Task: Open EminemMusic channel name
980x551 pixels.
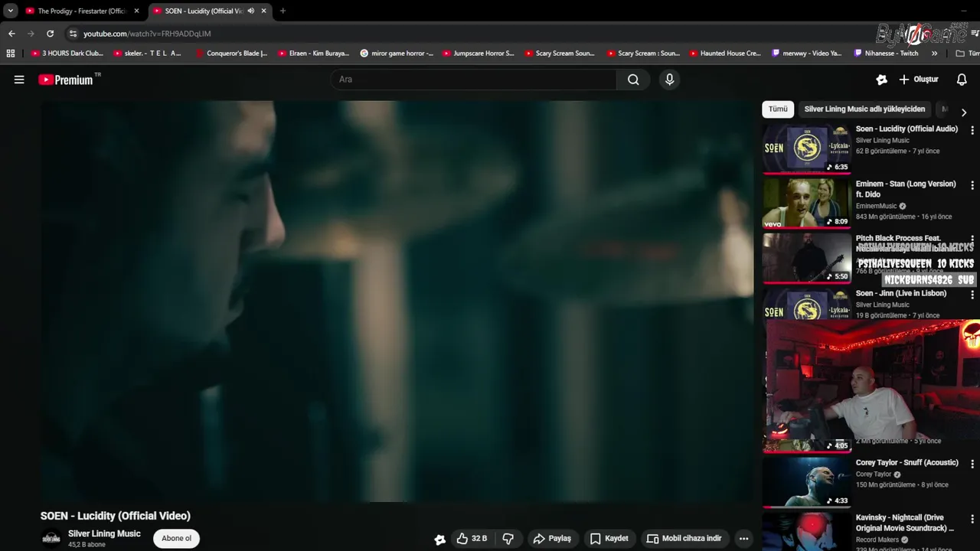Action: pos(876,206)
